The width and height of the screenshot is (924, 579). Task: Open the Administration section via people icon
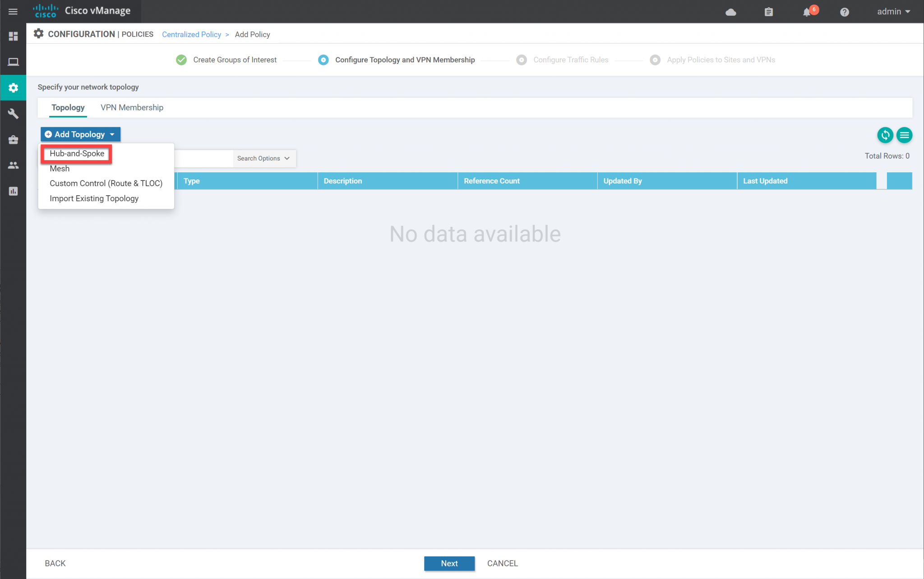(13, 165)
